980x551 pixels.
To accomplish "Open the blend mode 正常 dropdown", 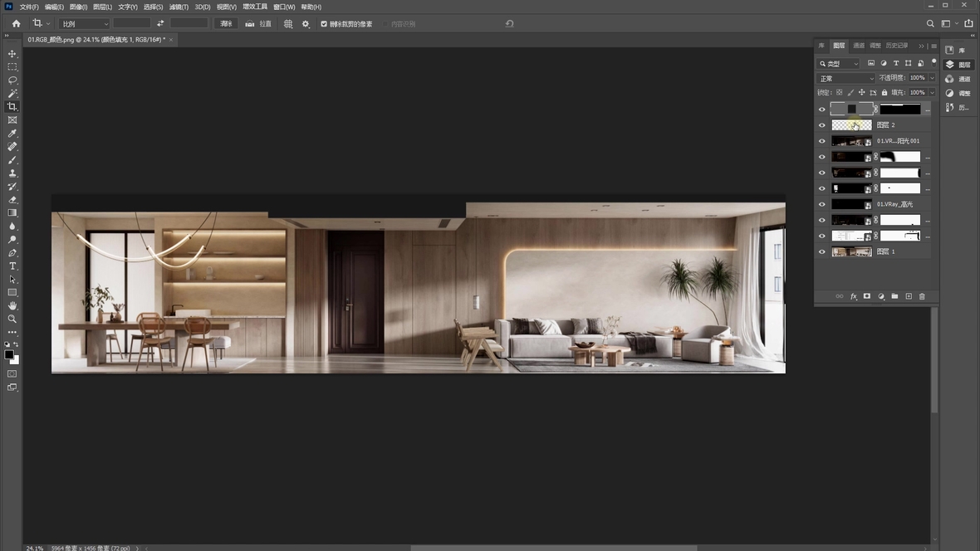I will coord(845,78).
